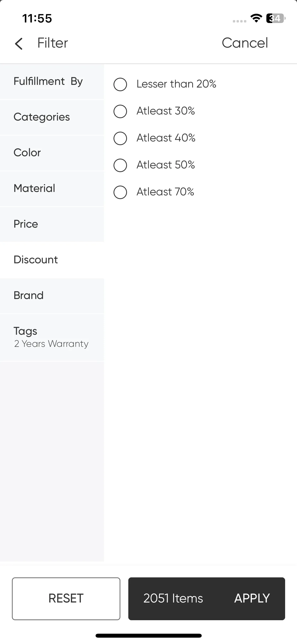Select the Discount filter tab

click(52, 260)
